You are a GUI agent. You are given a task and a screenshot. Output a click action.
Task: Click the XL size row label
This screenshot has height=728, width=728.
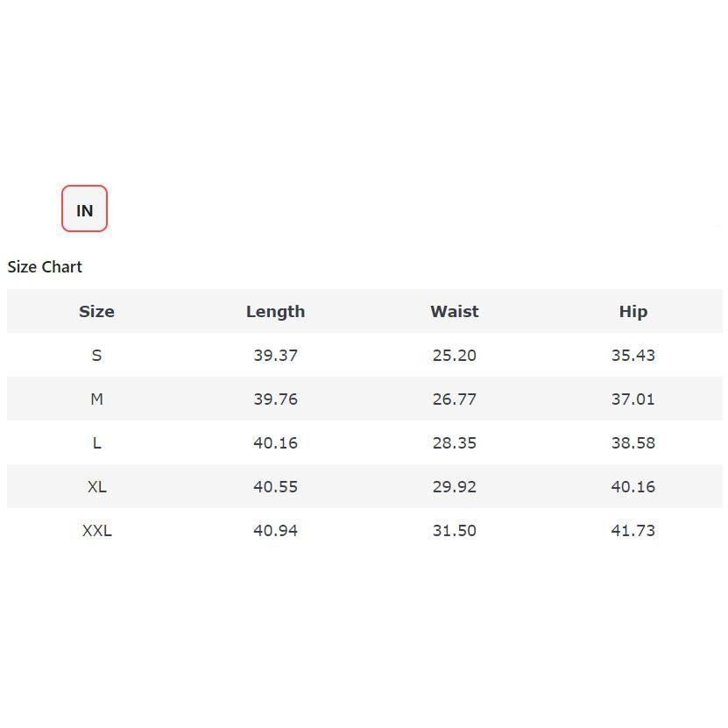tap(96, 487)
